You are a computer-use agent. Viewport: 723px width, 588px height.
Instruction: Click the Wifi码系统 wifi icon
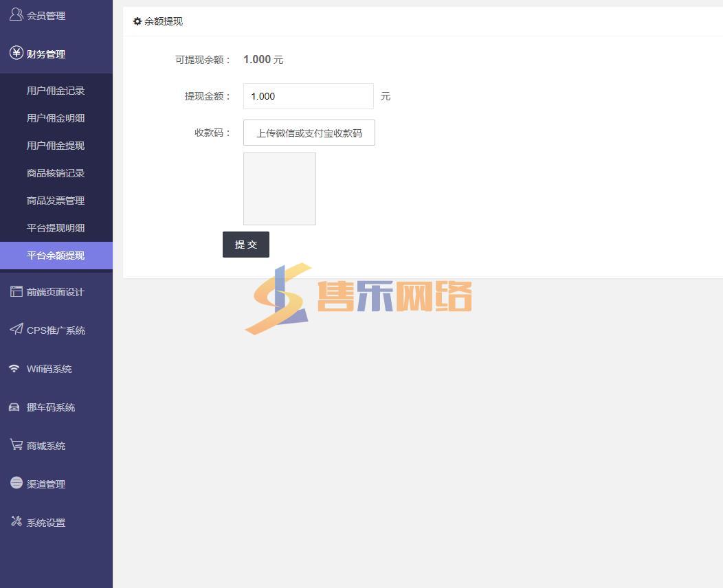14,368
